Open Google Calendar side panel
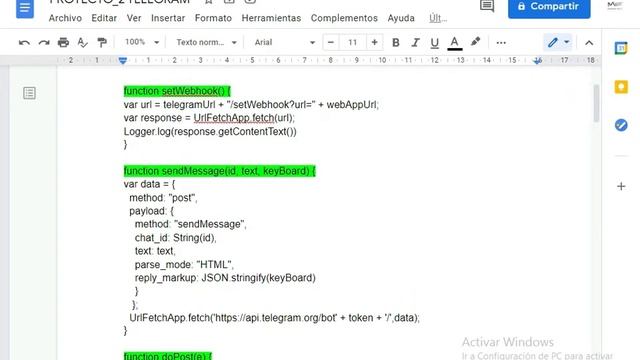The image size is (640, 360). click(621, 48)
